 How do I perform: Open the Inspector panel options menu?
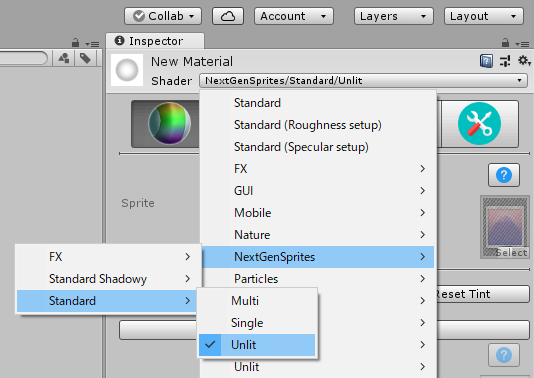(522, 44)
